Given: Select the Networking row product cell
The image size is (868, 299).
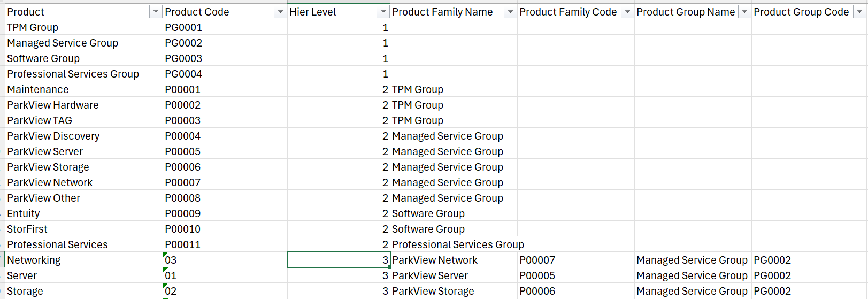Looking at the screenshot, I should pos(84,260).
